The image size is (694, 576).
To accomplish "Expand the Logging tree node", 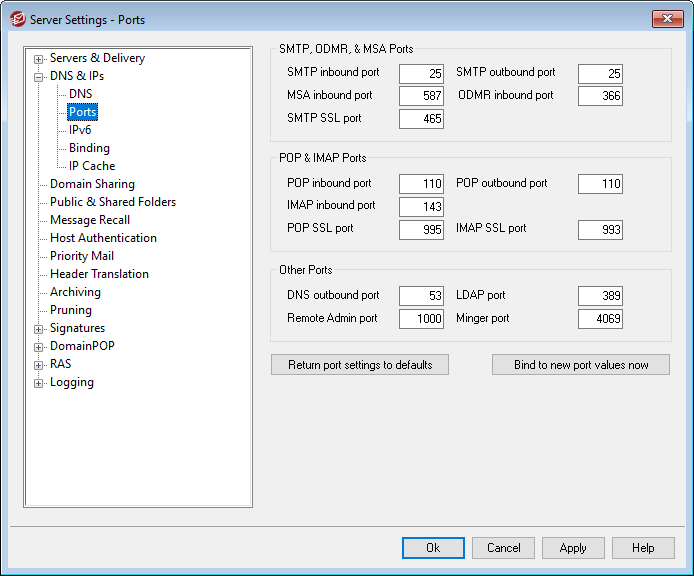I will click(x=39, y=382).
